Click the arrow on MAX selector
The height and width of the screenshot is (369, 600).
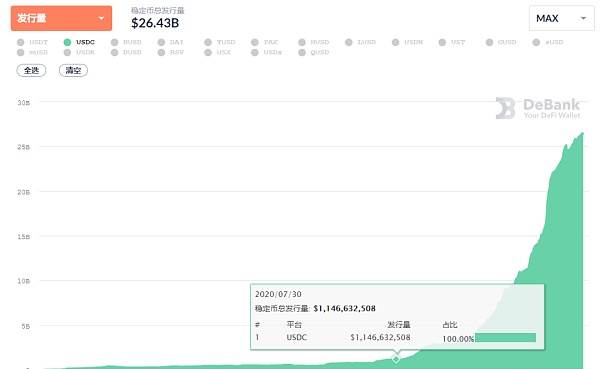(x=583, y=18)
